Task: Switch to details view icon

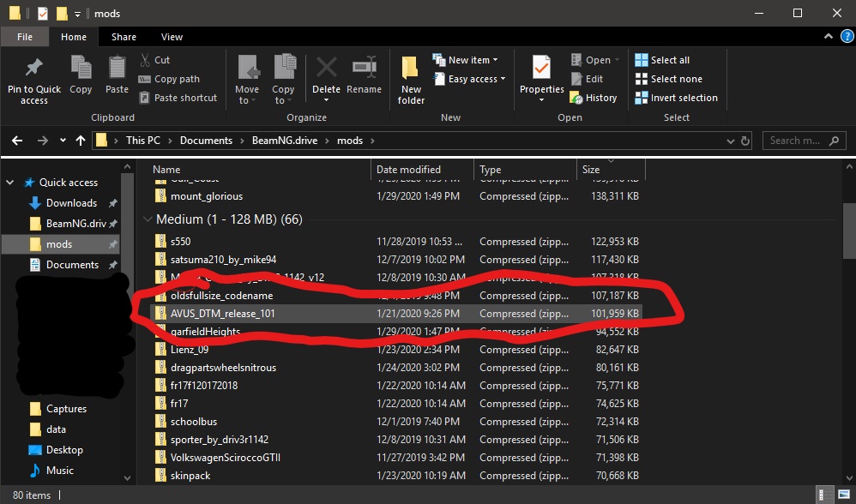Action: [x=826, y=495]
